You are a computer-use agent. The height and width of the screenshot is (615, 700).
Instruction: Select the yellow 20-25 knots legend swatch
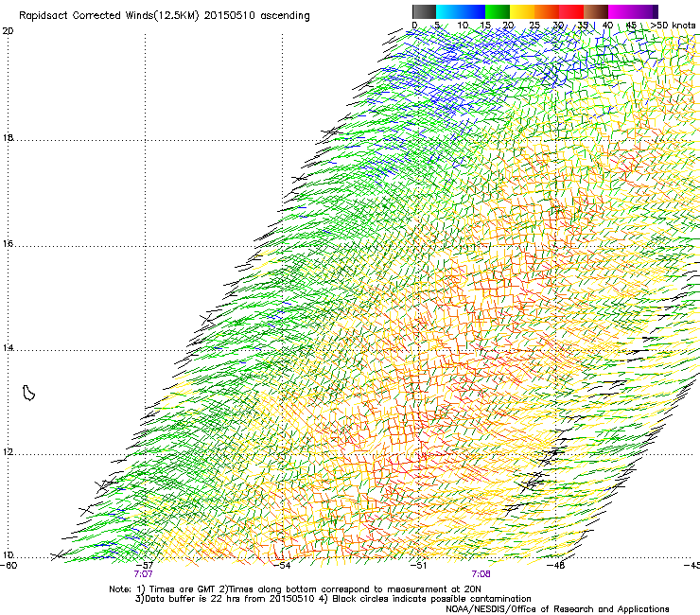522,11
